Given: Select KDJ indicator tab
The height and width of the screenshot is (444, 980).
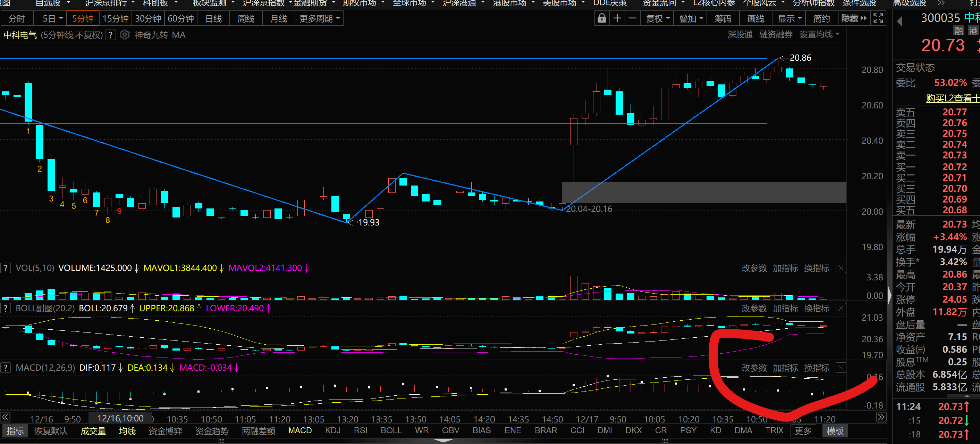Looking at the screenshot, I should 333,430.
